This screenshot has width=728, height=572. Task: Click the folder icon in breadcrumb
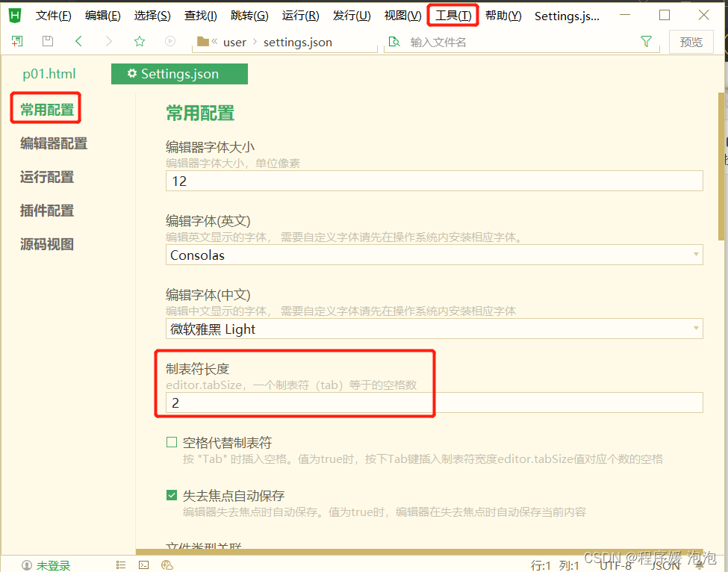point(203,42)
